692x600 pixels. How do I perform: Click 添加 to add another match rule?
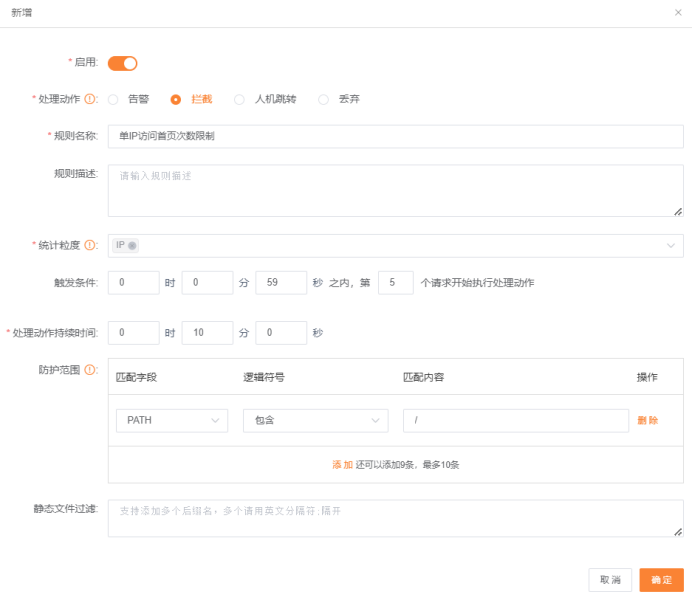coord(342,465)
